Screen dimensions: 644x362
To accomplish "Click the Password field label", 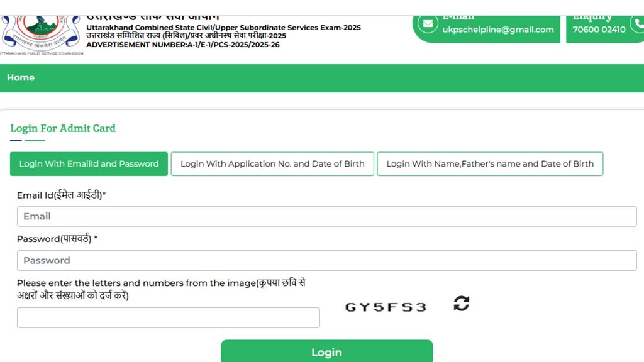I will point(57,238).
